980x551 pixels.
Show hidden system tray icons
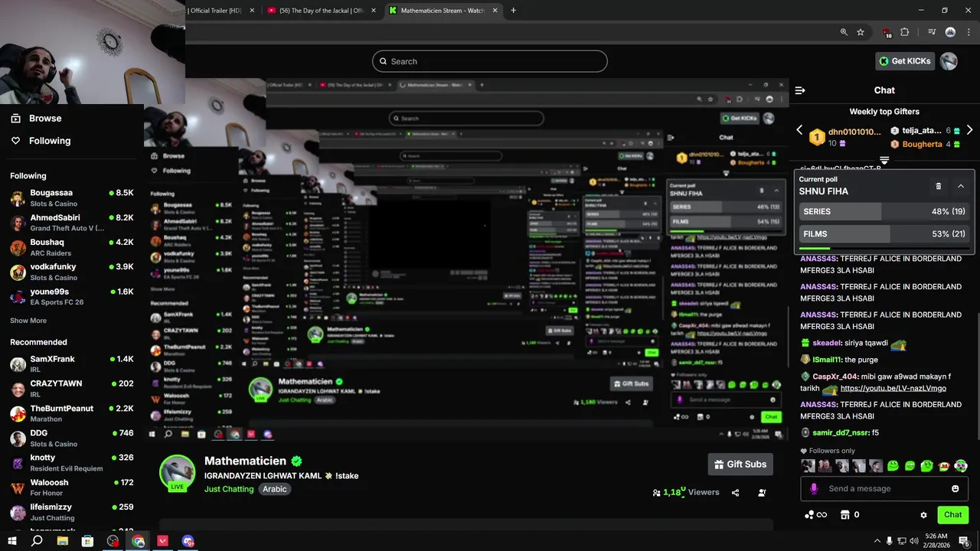click(x=877, y=541)
